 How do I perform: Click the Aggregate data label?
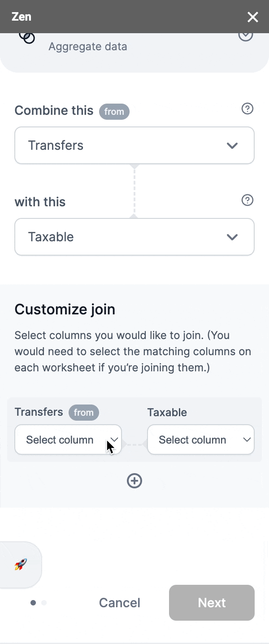pos(88,47)
